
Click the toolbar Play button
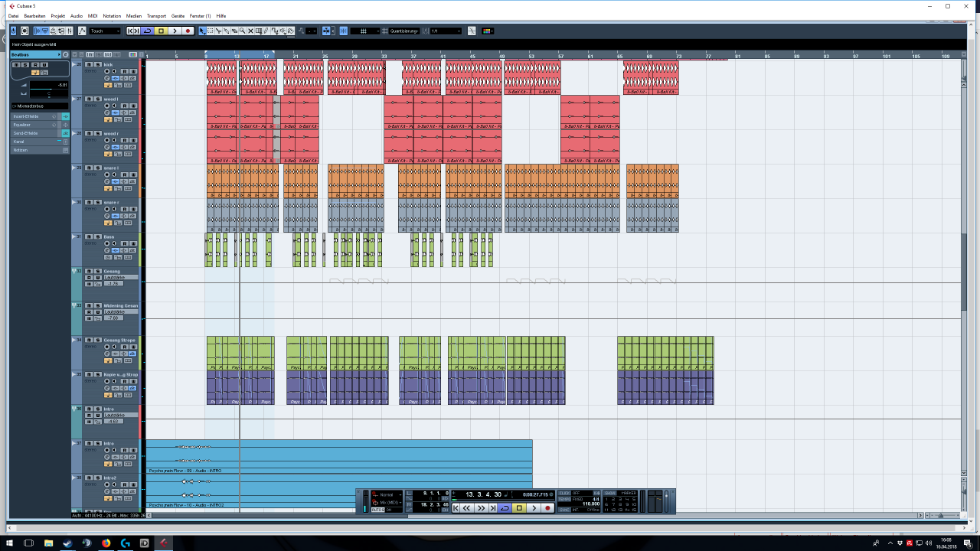[175, 31]
